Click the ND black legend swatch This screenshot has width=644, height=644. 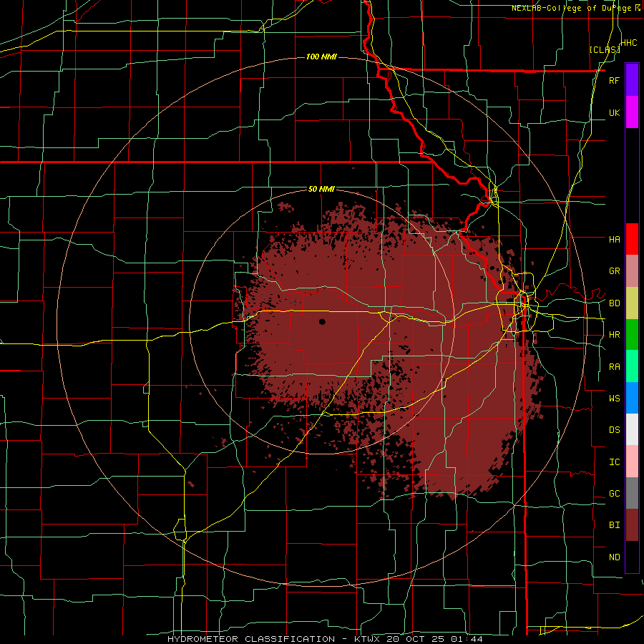[x=632, y=557]
